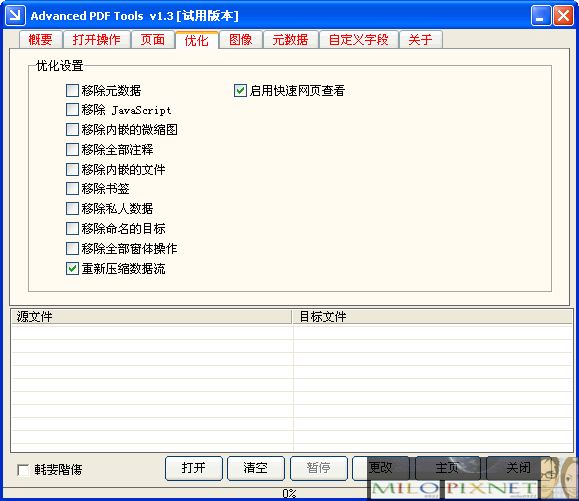The image size is (579, 501).
Task: Click the 更改 button
Action: pyautogui.click(x=381, y=468)
